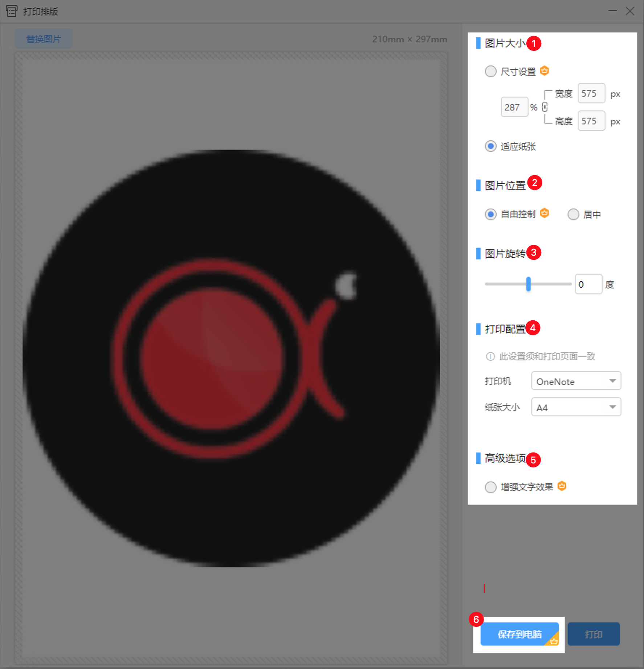This screenshot has width=644, height=669.
Task: Click the VIP badge next to 尺寸设置
Action: click(544, 70)
